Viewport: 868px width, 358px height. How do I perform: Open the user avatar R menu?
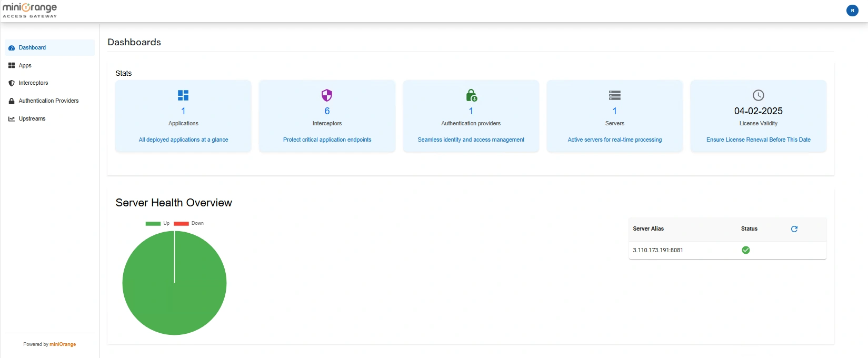pos(852,11)
